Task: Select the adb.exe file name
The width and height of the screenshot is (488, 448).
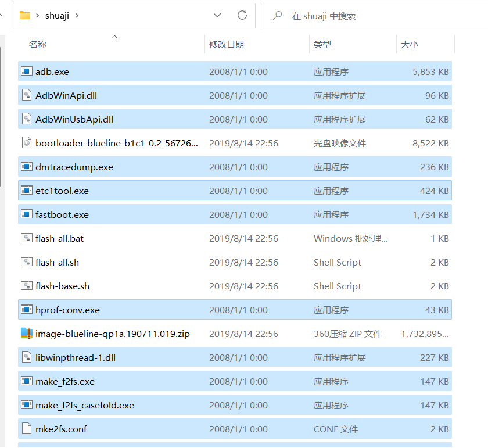Action: coord(52,72)
